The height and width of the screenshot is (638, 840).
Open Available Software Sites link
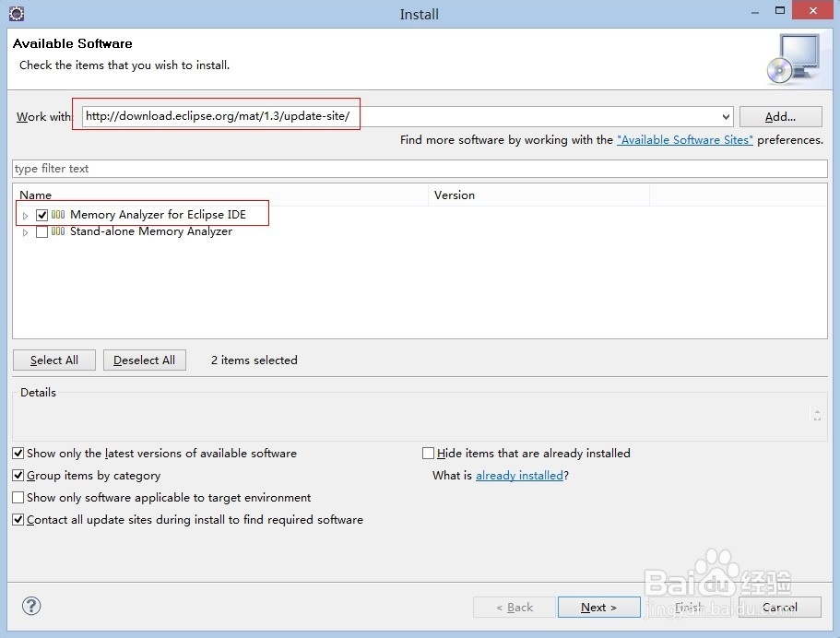click(685, 140)
